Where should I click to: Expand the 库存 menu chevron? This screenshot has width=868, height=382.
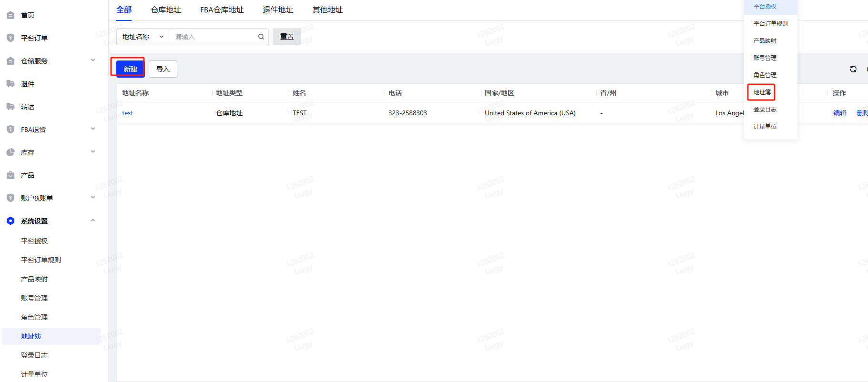tap(93, 151)
